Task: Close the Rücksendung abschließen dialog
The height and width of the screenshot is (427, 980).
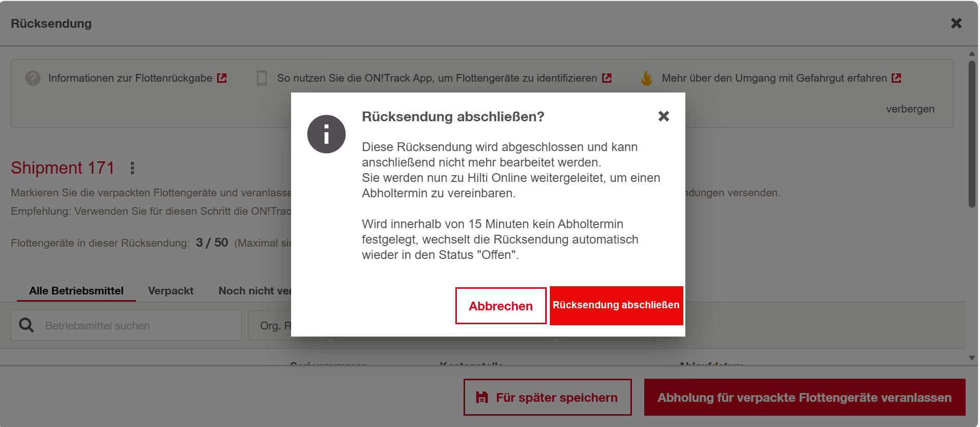Action: [x=663, y=116]
